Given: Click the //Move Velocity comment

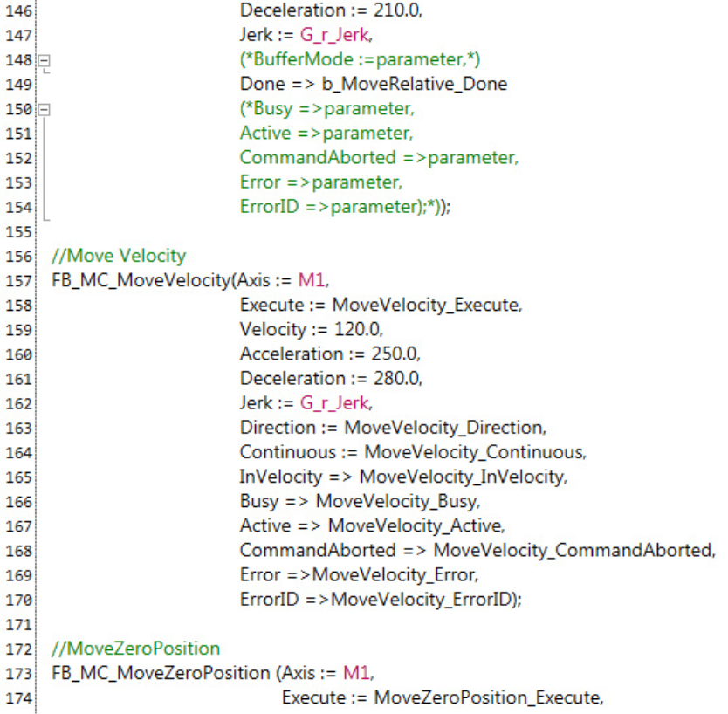Looking at the screenshot, I should click(x=119, y=256).
